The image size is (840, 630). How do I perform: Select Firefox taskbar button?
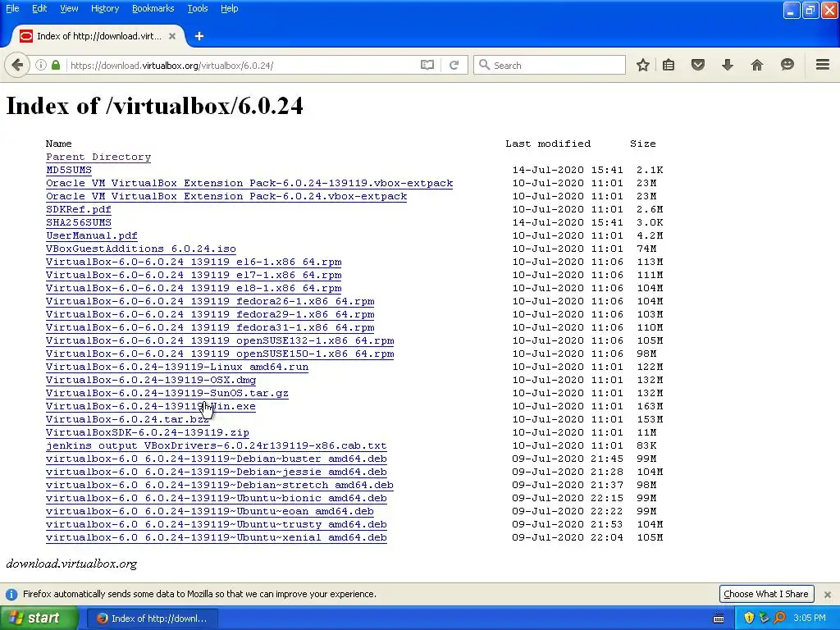tap(152, 619)
